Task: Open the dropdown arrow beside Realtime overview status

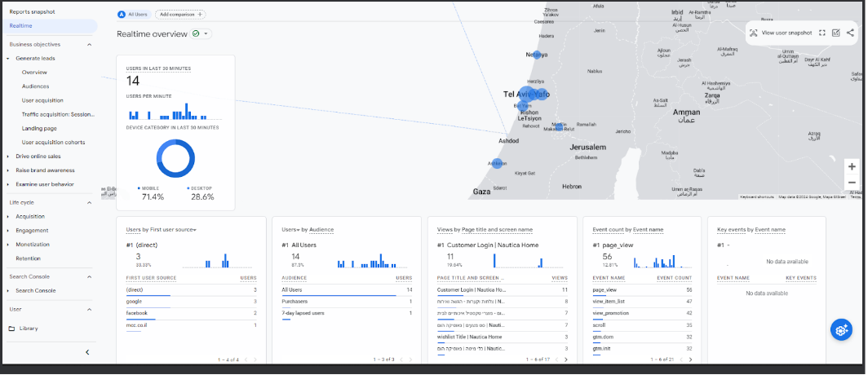Action: point(206,33)
